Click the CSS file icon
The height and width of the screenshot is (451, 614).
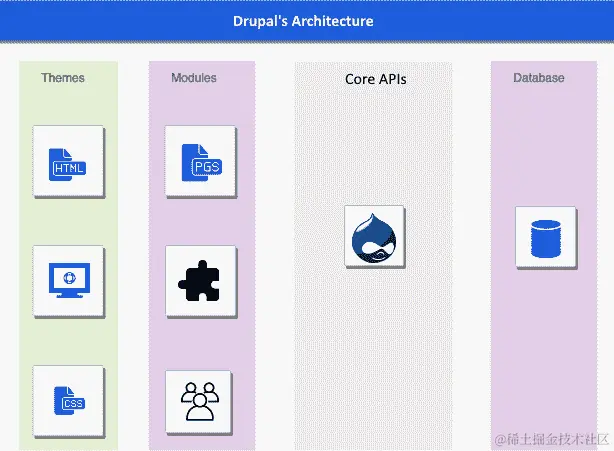coord(69,401)
